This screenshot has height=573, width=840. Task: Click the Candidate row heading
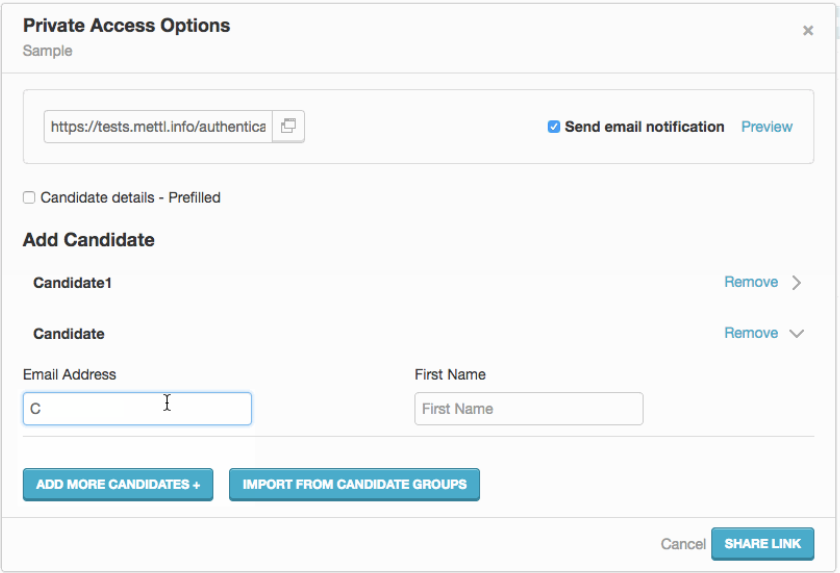69,334
